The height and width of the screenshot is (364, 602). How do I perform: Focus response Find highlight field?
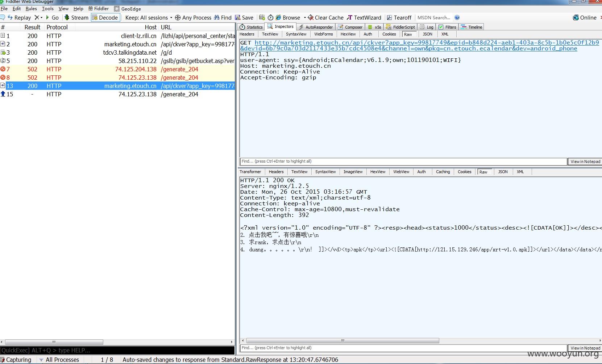[x=403, y=348]
